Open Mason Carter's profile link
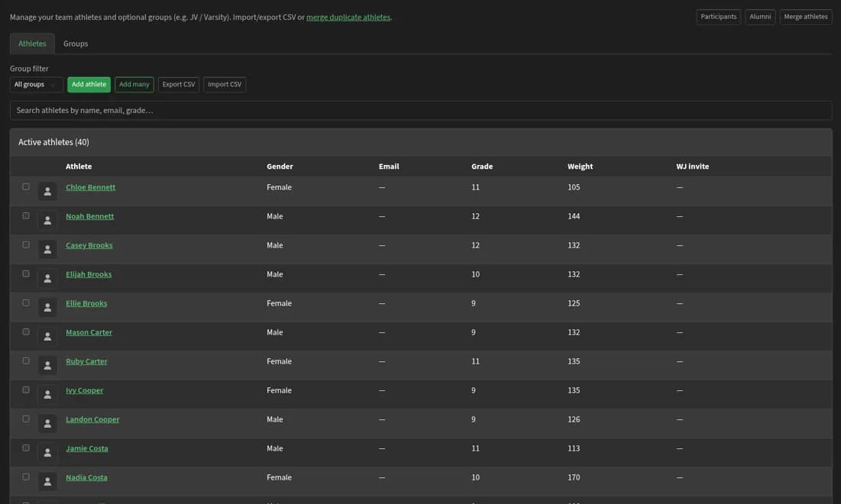Viewport: 841px width, 504px height. point(89,332)
